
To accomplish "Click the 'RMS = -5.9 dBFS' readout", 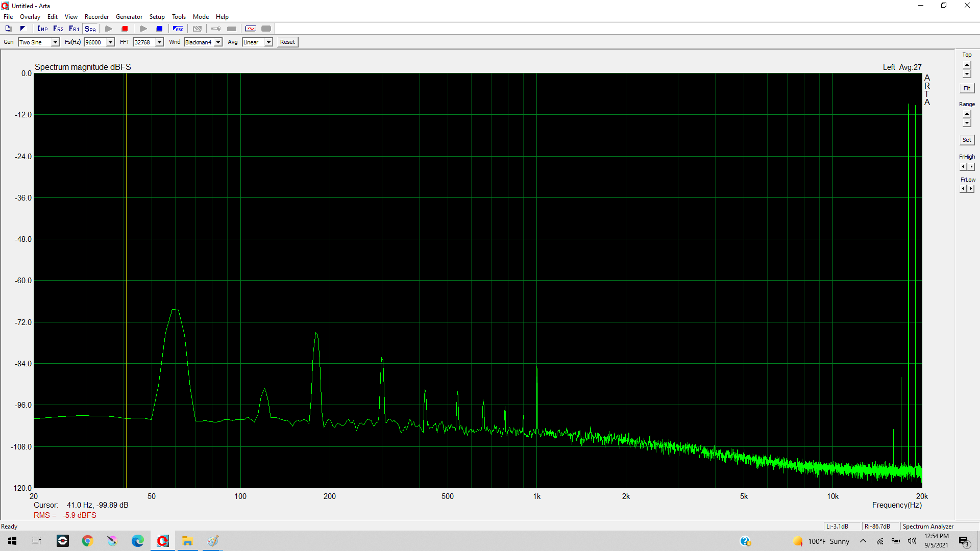I will click(x=65, y=515).
